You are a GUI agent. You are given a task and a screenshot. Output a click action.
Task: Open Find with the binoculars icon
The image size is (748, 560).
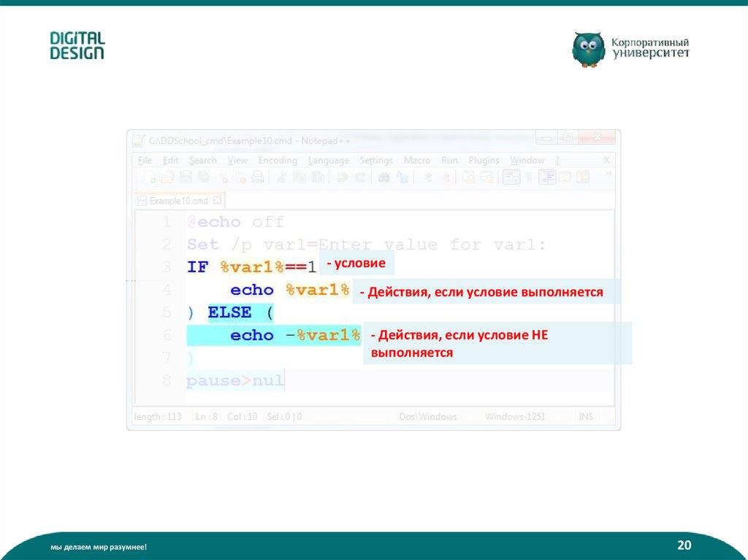[x=383, y=177]
